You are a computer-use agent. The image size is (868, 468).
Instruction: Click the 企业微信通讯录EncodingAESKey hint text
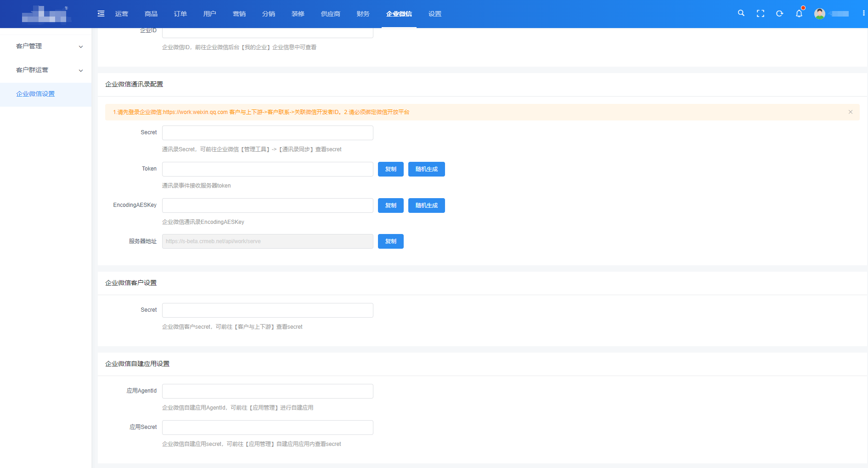click(x=203, y=222)
